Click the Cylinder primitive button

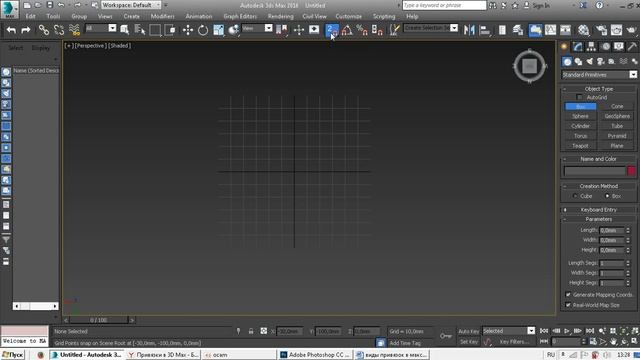580,126
